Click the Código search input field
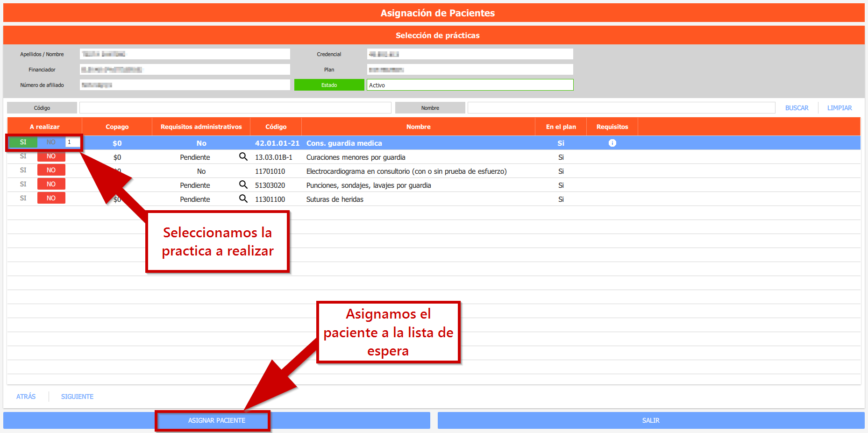868x433 pixels. tap(235, 108)
